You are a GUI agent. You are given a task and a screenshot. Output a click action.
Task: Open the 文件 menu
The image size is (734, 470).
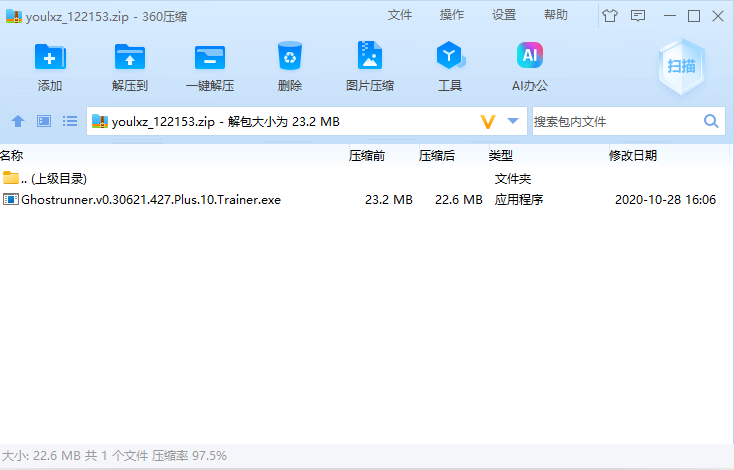tap(400, 15)
